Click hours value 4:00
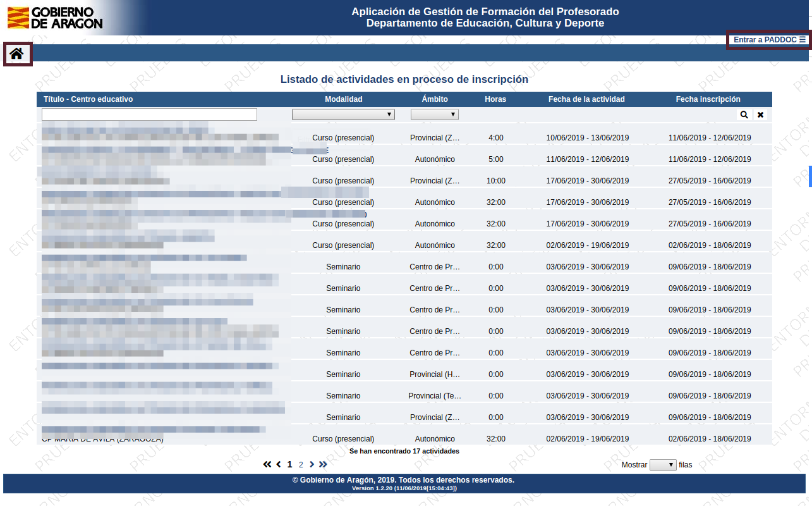This screenshot has height=506, width=812. click(x=496, y=138)
